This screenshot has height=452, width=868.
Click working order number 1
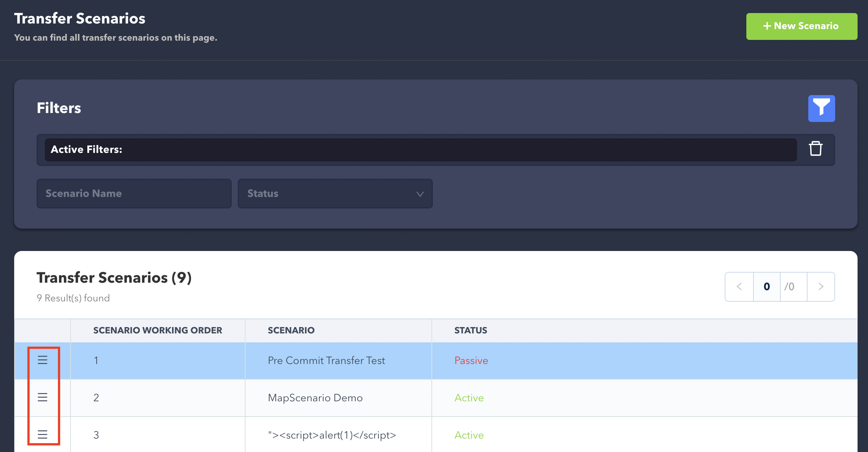click(x=96, y=361)
